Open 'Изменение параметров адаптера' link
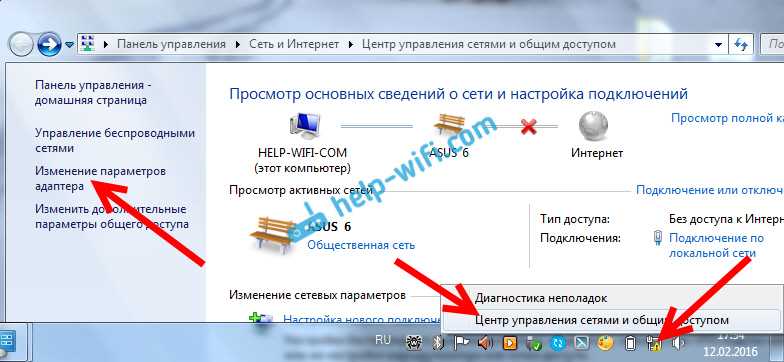 coord(100,178)
